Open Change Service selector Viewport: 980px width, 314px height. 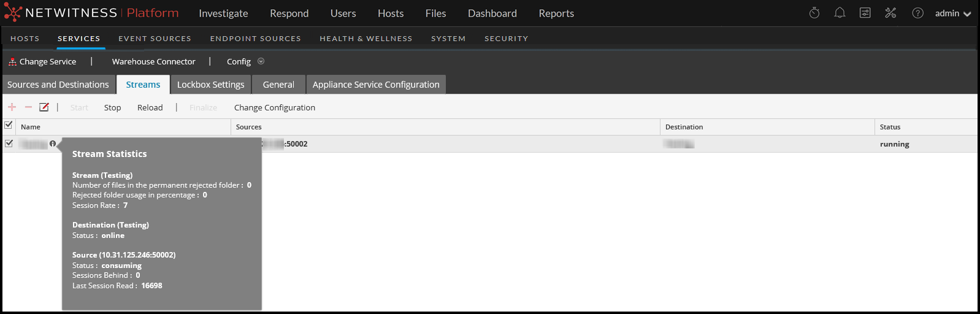point(42,61)
